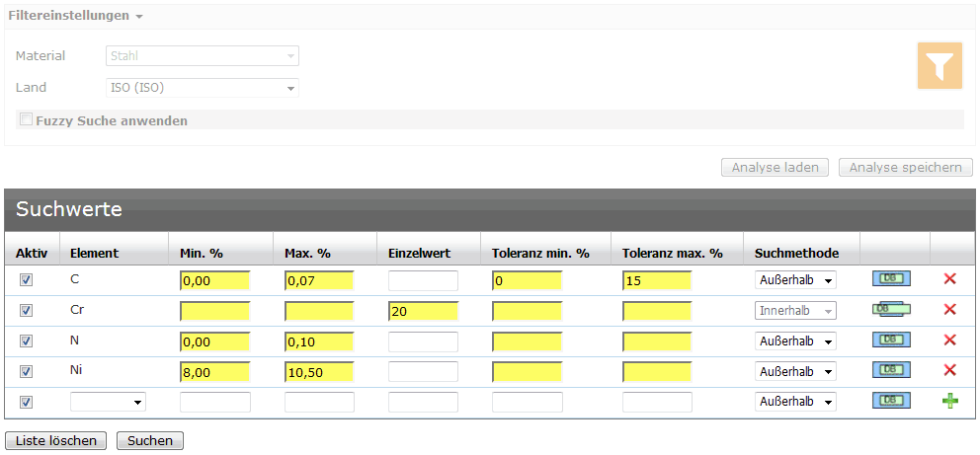The image size is (980, 455).
Task: Collapse the Filtereinstellungen section header
Action: 75,17
